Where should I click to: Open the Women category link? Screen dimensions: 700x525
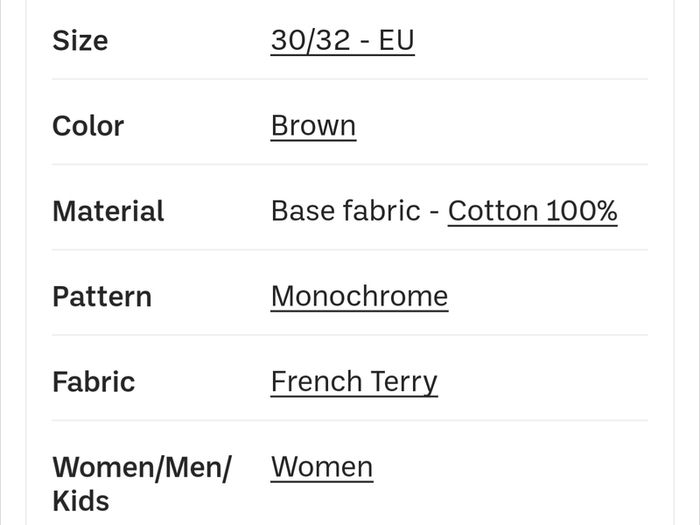pos(322,467)
